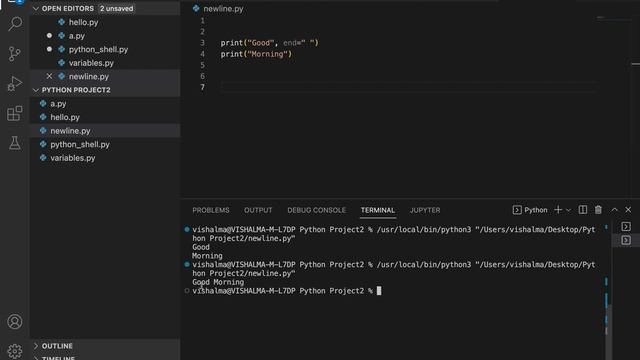
Task: Select the Terminal panel tab
Action: click(x=378, y=210)
